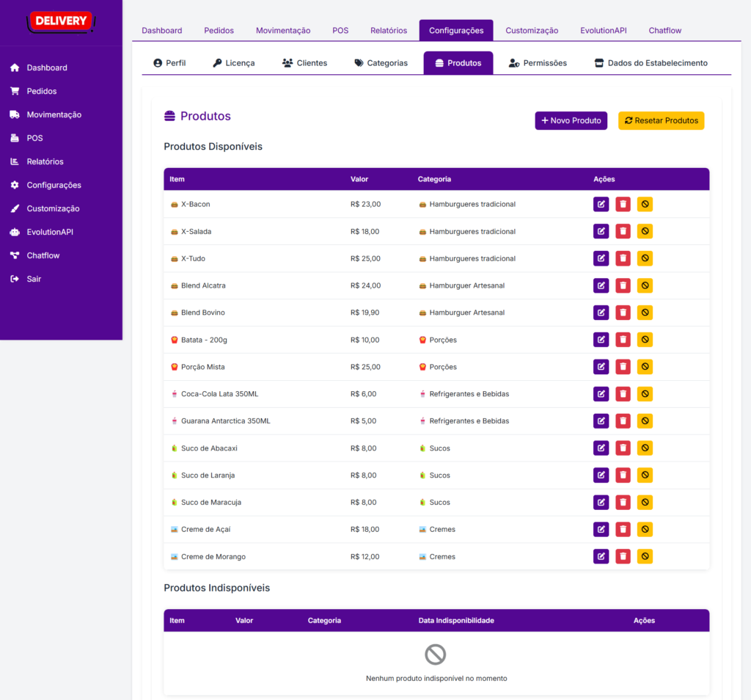Select the Chatflow item in the top navigation
The image size is (751, 700).
click(x=664, y=30)
